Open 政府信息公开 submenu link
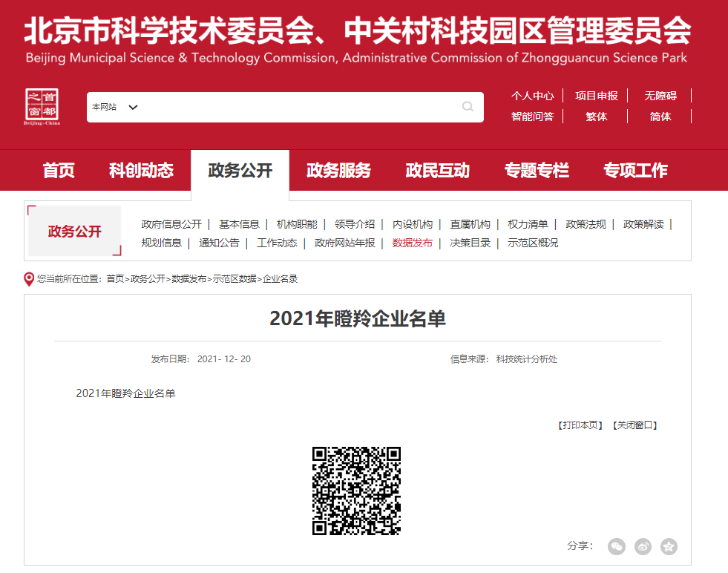 [x=171, y=224]
